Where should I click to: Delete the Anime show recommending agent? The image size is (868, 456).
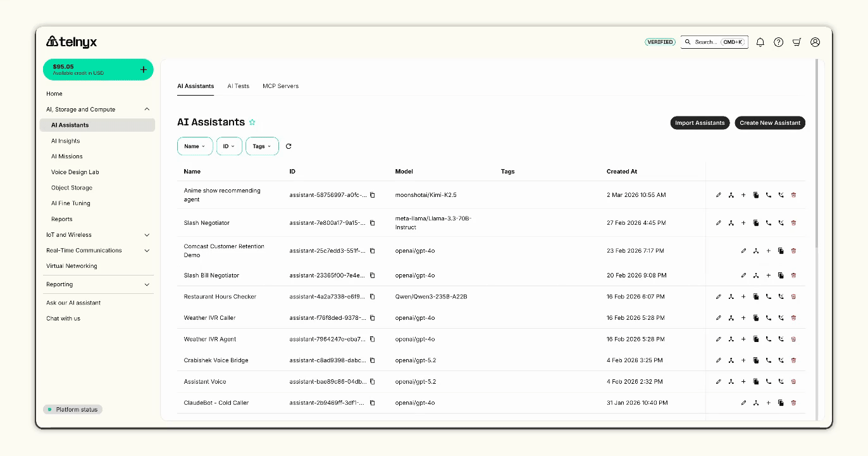click(793, 195)
